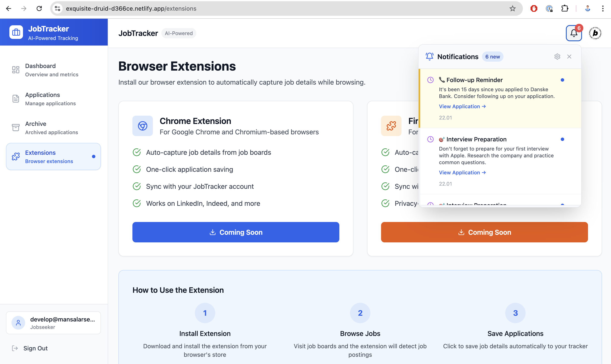Click the browser Extensions puzzle icon
611x364 pixels.
(x=565, y=9)
